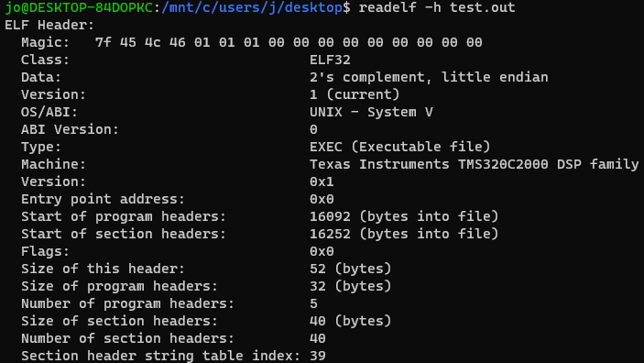This screenshot has width=644, height=363.
Task: Click the Version value '0x1'
Action: [x=322, y=181]
